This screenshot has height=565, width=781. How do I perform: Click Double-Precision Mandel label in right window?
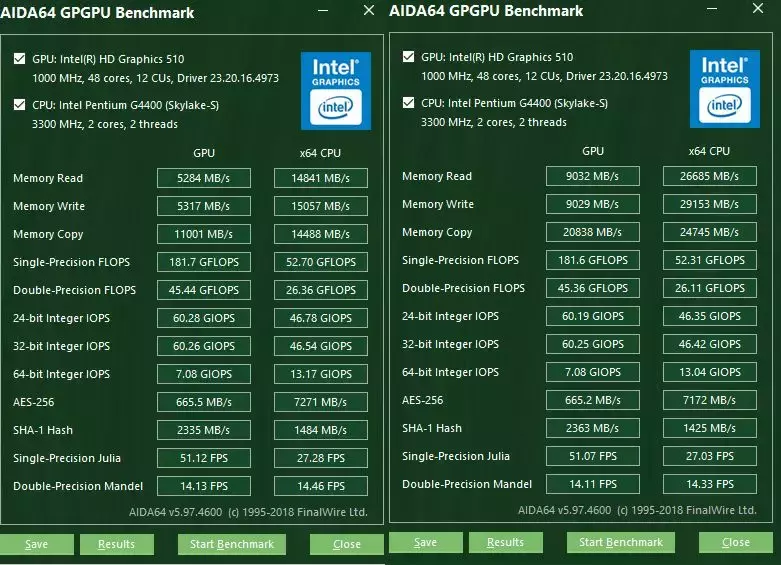[467, 484]
